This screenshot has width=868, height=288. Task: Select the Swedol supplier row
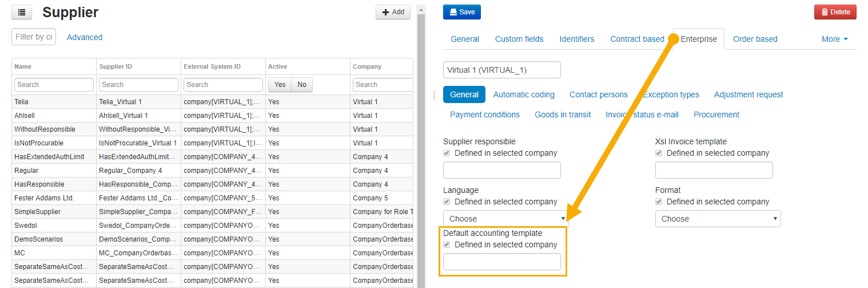coord(212,226)
